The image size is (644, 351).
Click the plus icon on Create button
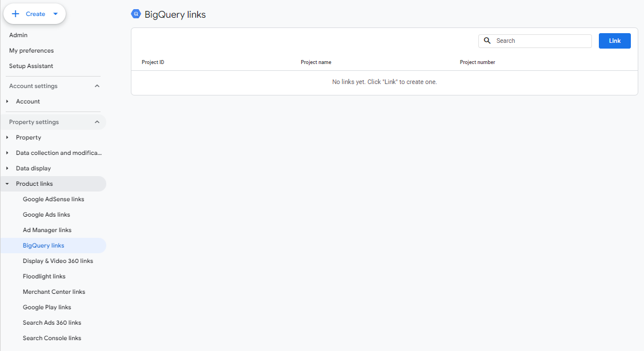click(15, 14)
